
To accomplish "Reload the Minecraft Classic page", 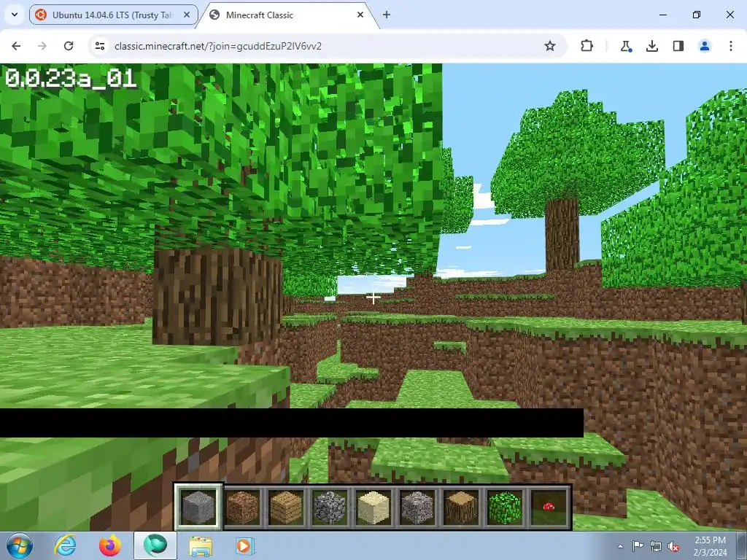I will click(x=69, y=46).
